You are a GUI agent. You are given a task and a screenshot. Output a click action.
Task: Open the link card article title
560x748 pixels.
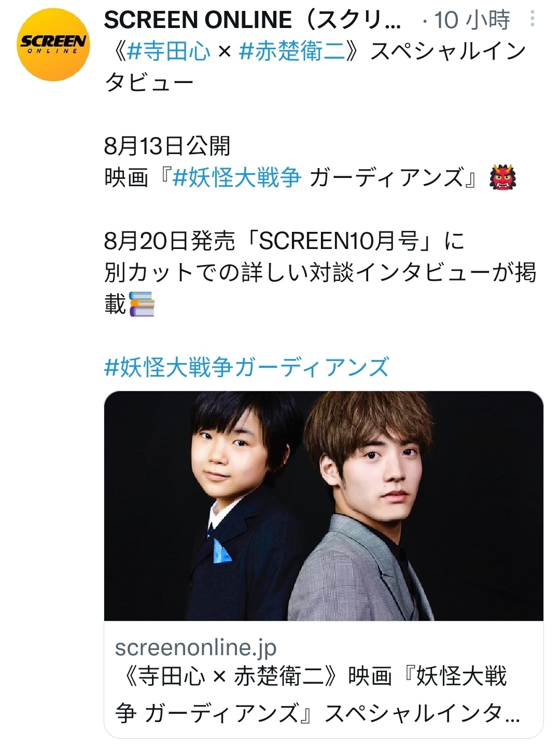click(317, 695)
